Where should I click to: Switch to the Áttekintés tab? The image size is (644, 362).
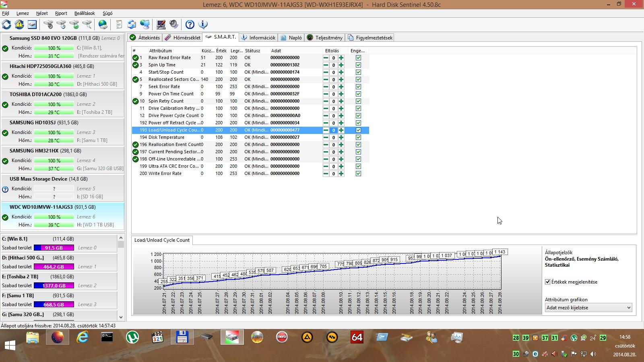coord(145,37)
